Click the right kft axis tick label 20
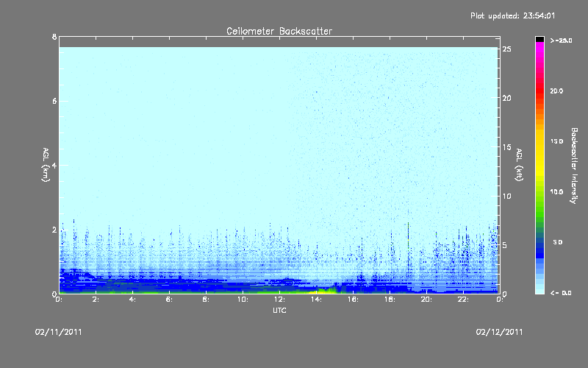This screenshot has width=588, height=368. [x=506, y=98]
